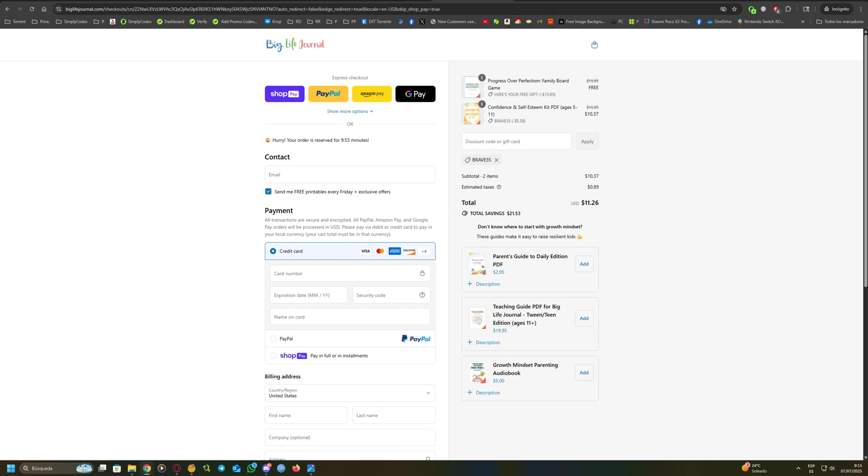
Task: Click the Last name field
Action: [x=394, y=415]
